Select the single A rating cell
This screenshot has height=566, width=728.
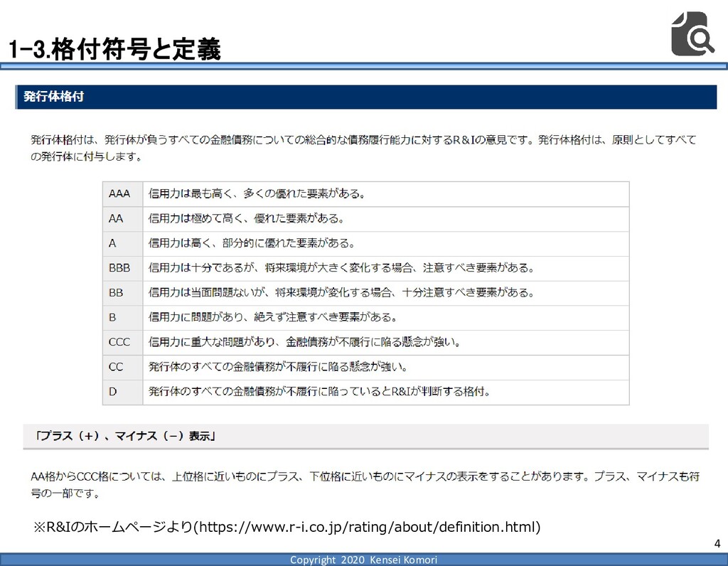122,243
